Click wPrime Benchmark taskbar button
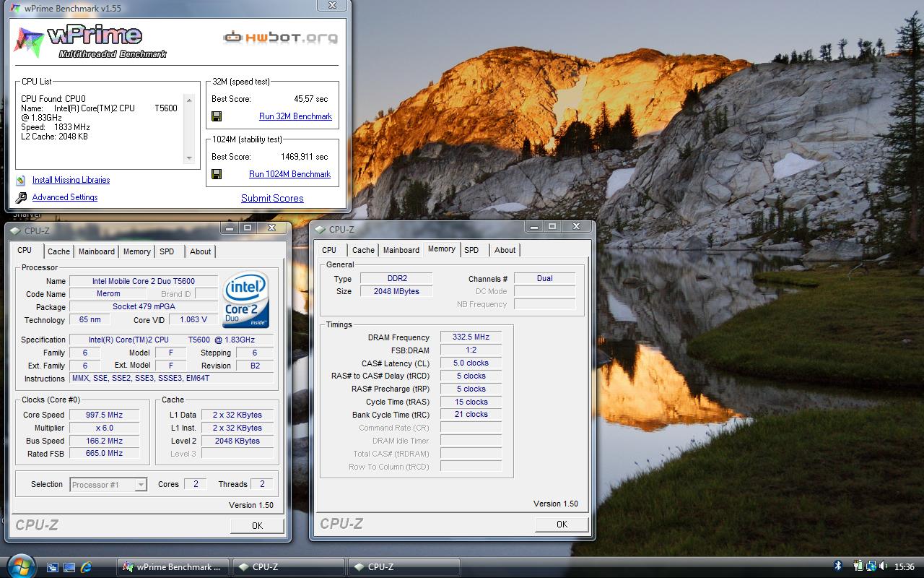 coord(174,567)
